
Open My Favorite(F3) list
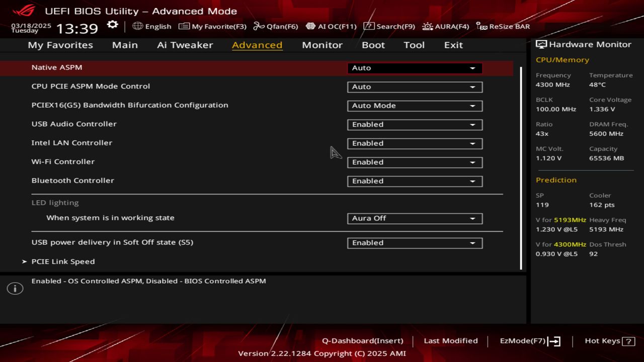pyautogui.click(x=213, y=26)
